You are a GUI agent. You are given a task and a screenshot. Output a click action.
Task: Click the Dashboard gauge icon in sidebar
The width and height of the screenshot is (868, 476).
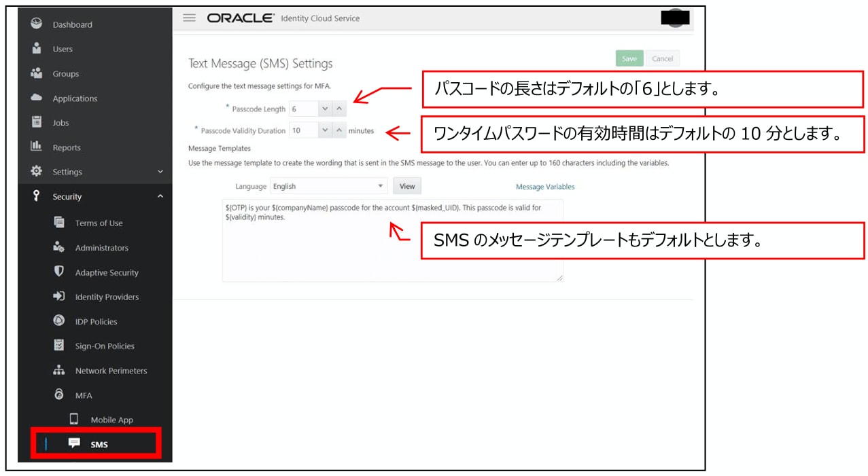coord(37,24)
